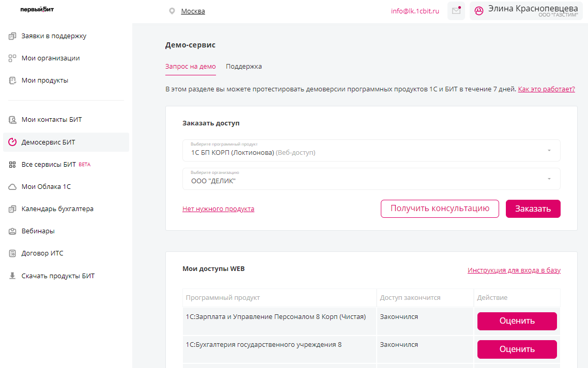Click the support tickets icon in sidebar
Viewport: 588px width, 368px height.
point(12,36)
